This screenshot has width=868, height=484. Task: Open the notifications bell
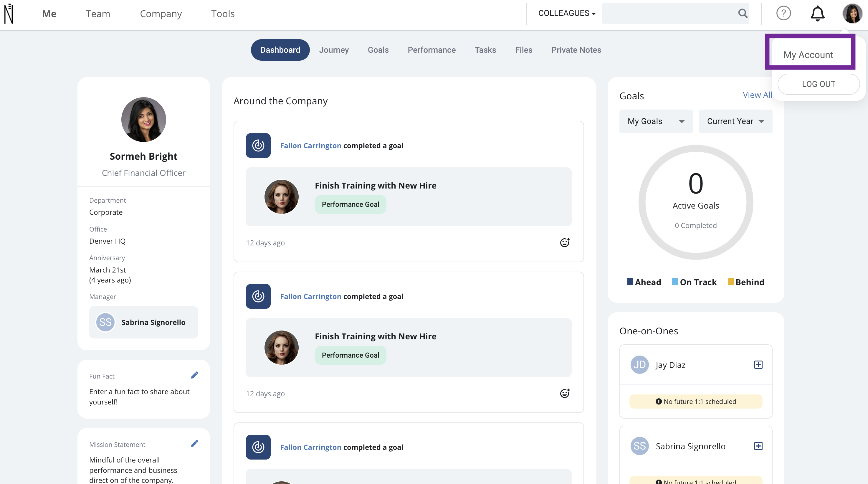817,14
